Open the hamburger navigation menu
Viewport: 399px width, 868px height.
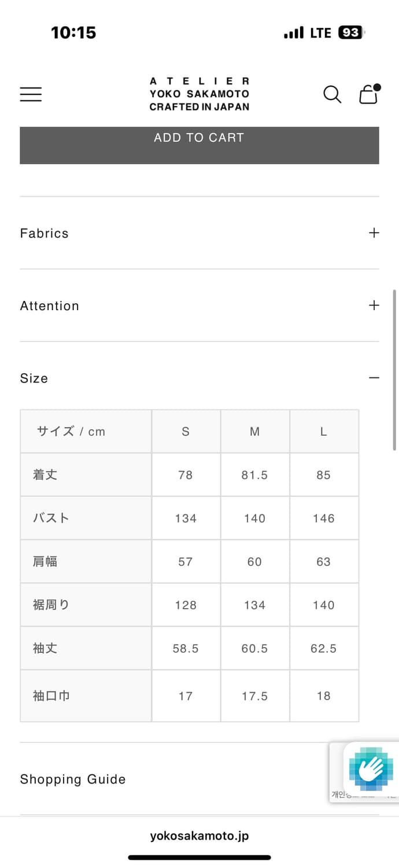pyautogui.click(x=31, y=94)
